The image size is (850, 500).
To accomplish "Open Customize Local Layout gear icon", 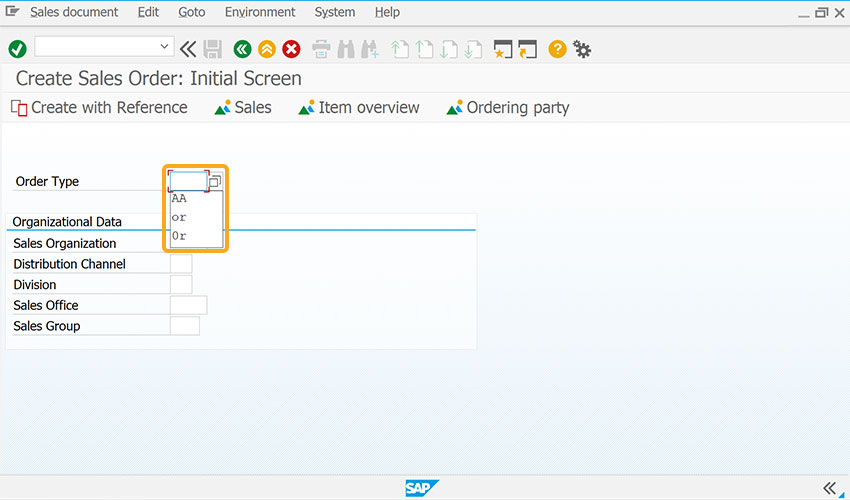I will click(582, 49).
